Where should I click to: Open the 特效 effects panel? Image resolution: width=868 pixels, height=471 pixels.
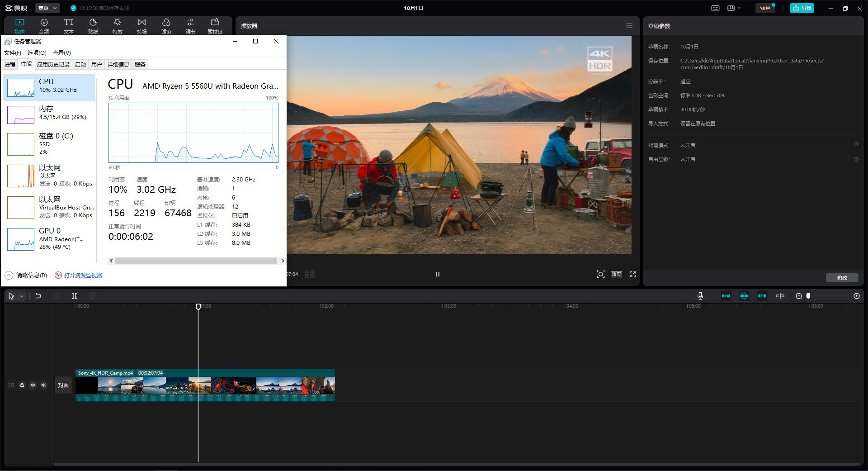[117, 26]
